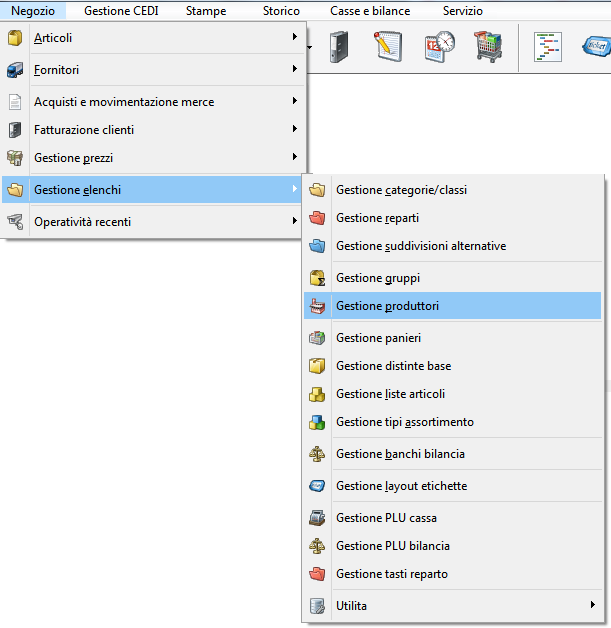Click the colored bars chart toolbar icon

548,47
